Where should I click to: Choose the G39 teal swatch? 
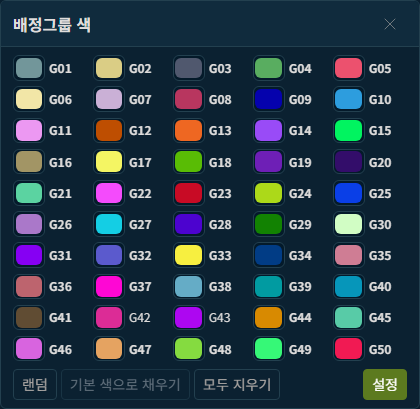point(269,286)
